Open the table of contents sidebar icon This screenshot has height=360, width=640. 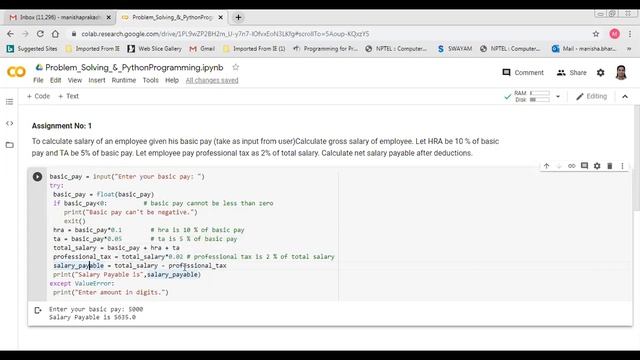[9, 102]
